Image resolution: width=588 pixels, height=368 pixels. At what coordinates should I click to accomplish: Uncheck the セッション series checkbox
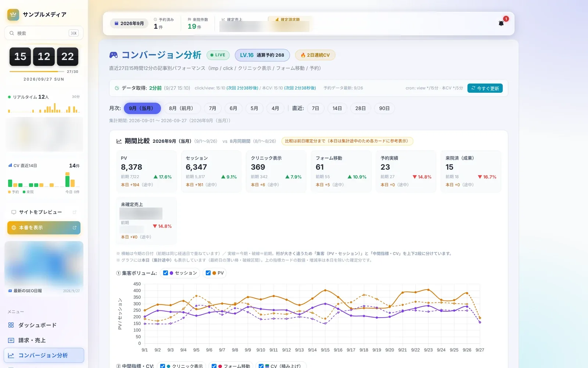click(165, 273)
